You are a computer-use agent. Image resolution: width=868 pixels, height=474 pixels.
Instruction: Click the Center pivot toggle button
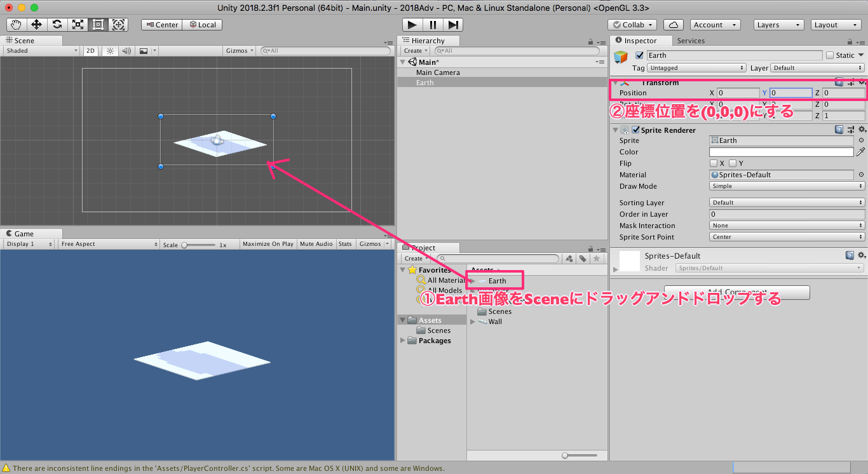[161, 25]
